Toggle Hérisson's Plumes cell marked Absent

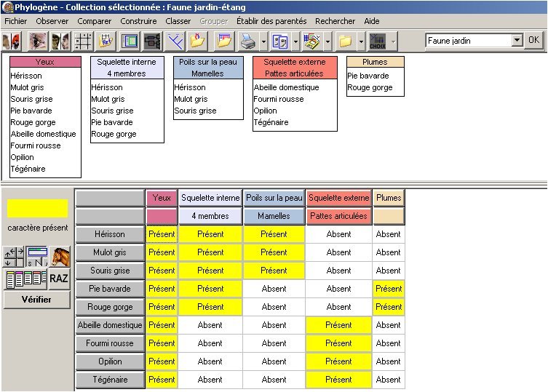click(388, 234)
